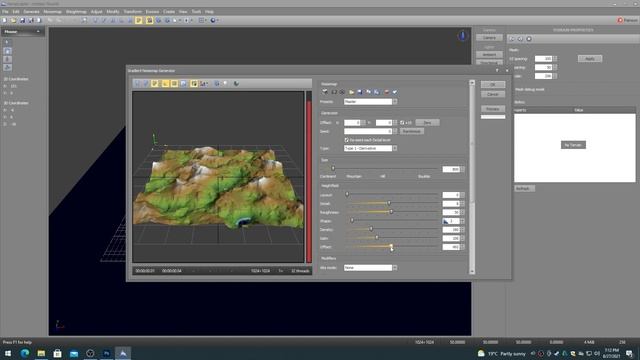Click the Density slider handle
640x360 pixels.
coord(371,229)
